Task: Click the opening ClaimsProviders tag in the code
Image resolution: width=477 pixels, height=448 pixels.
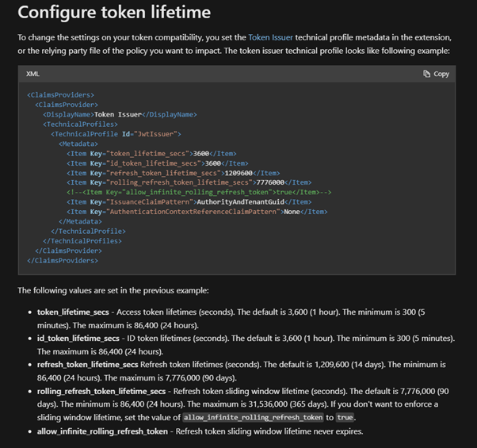Action: coord(60,95)
